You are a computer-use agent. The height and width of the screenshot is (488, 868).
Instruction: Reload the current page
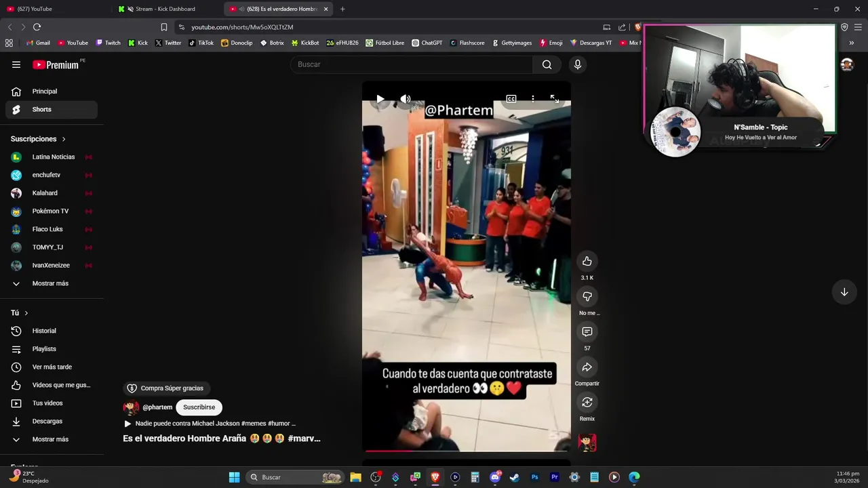(37, 27)
